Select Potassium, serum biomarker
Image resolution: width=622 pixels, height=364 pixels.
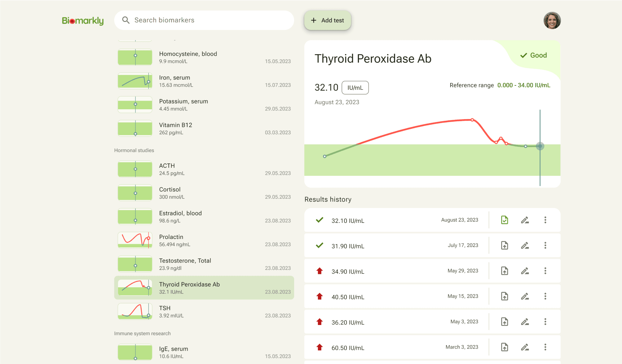pyautogui.click(x=204, y=105)
